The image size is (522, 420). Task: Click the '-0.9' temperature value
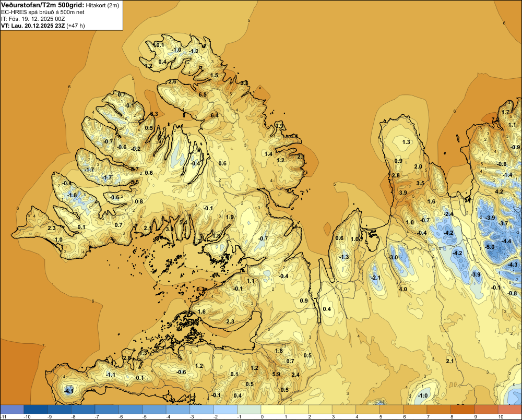pos(515,147)
